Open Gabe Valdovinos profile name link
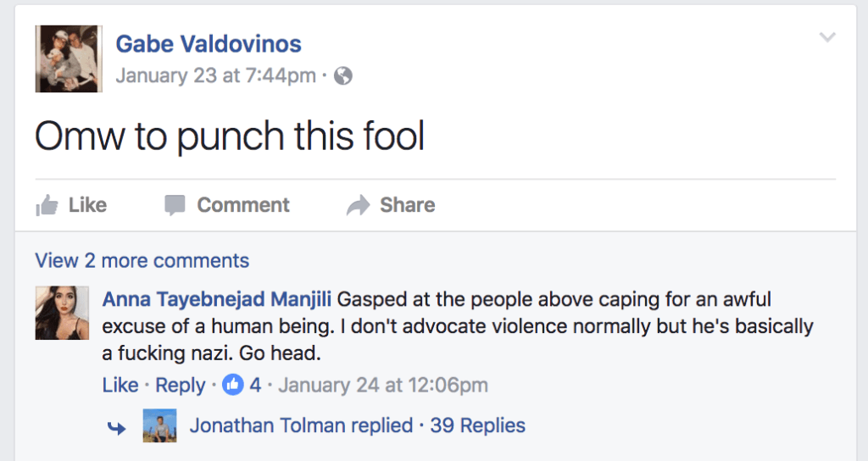868x461 pixels. [x=209, y=44]
